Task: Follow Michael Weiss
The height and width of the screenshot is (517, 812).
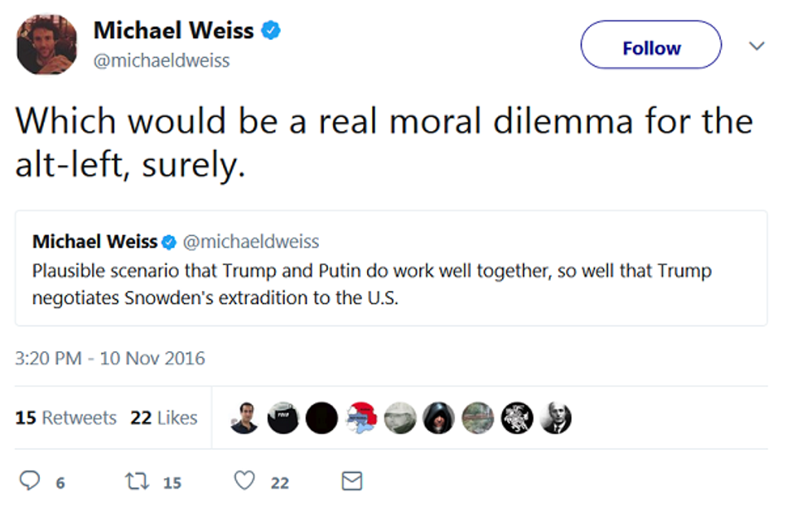Action: pos(650,48)
